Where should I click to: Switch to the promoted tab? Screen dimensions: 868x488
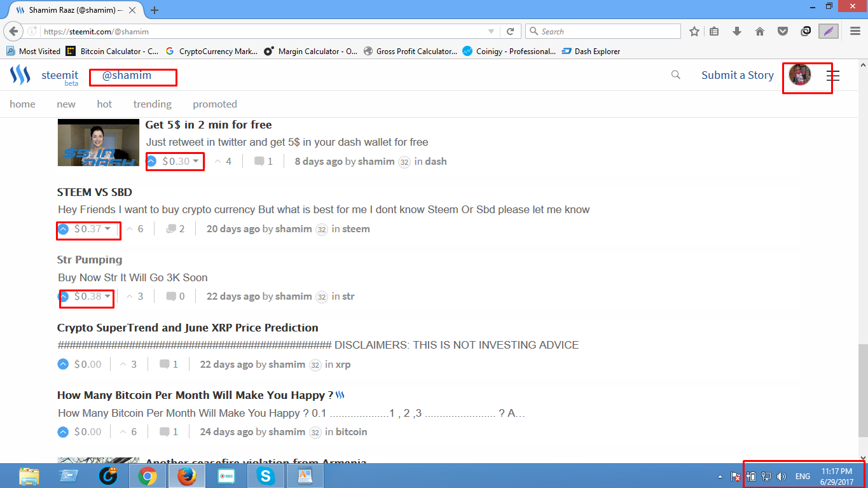[215, 104]
